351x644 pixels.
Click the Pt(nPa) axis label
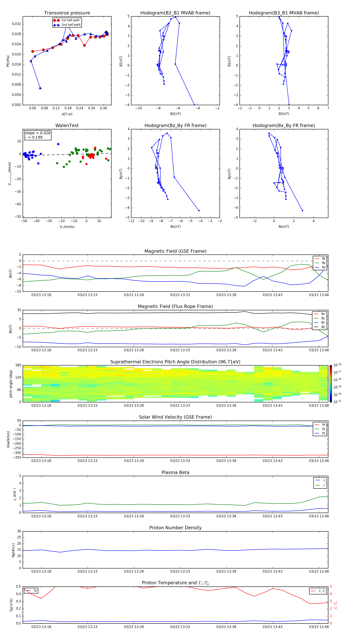pos(8,61)
